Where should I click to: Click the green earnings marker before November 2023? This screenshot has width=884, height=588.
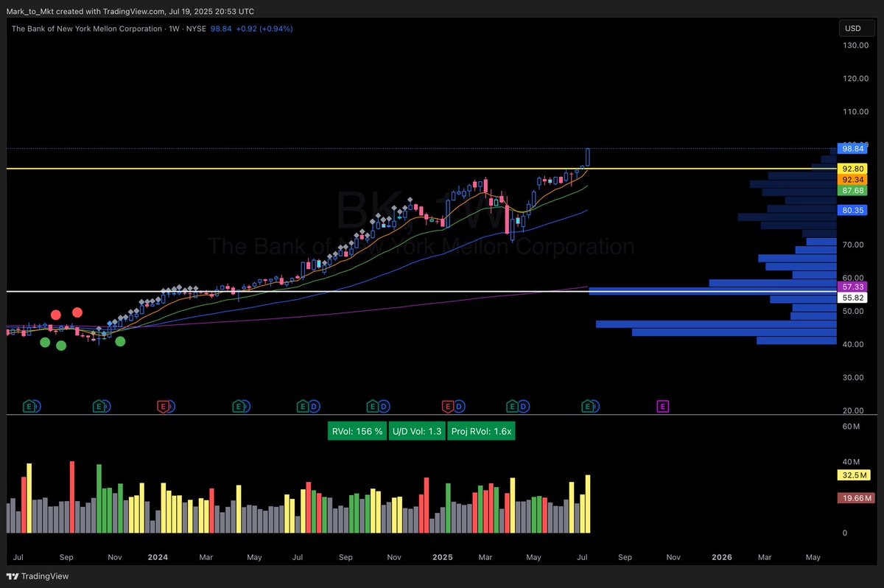99,406
